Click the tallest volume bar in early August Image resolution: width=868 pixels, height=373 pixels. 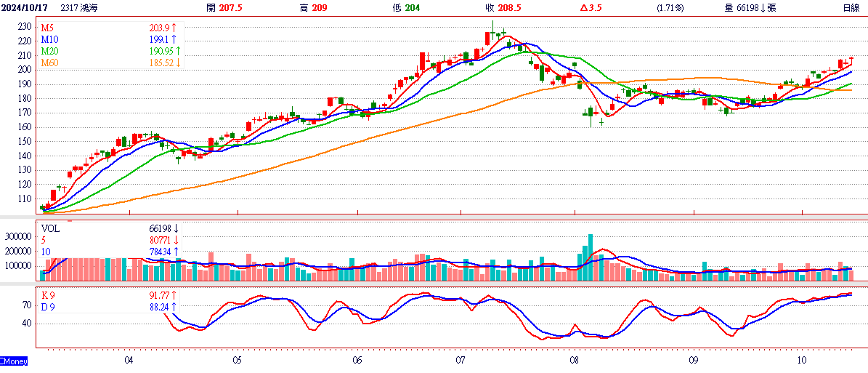591,257
